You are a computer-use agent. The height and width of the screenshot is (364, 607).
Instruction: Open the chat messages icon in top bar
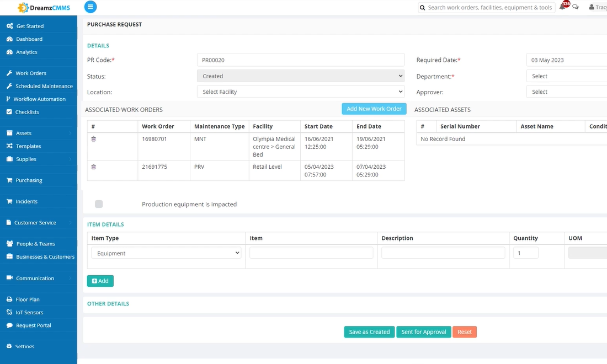[575, 7]
